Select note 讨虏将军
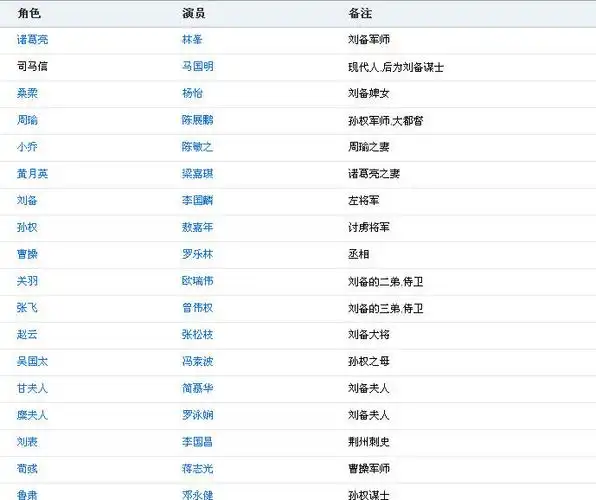Viewport: 596px width, 500px height. pos(369,227)
